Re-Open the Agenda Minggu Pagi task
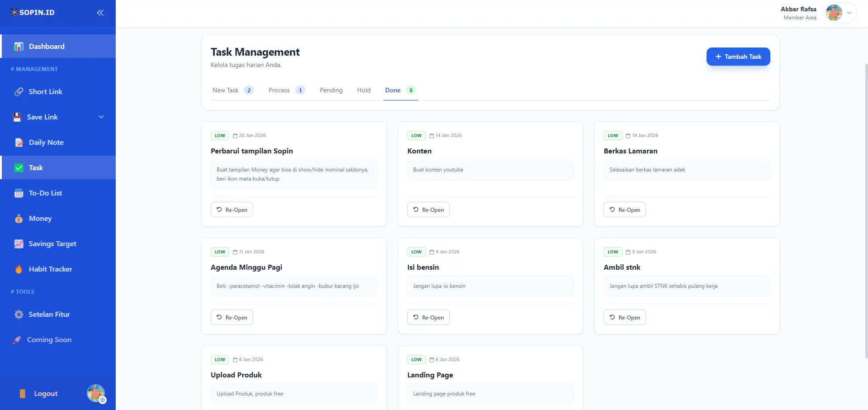 (x=232, y=318)
